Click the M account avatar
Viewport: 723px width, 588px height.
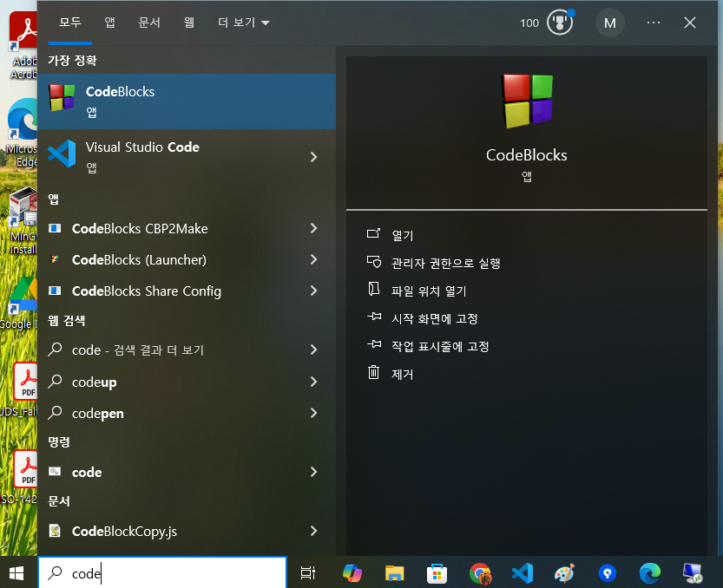tap(609, 23)
